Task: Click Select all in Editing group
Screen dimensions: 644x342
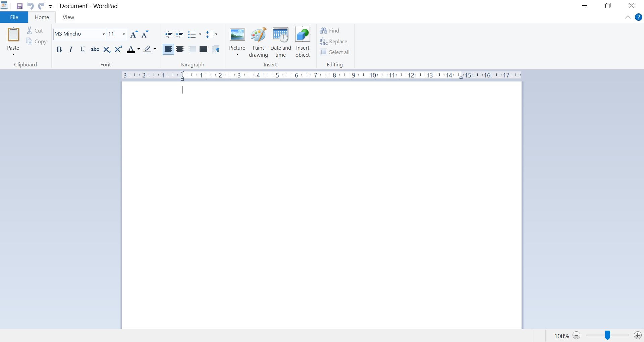Action: [335, 52]
